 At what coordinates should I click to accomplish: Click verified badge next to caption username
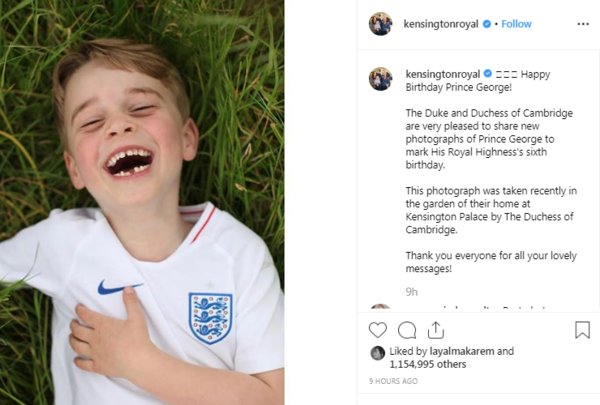[488, 74]
